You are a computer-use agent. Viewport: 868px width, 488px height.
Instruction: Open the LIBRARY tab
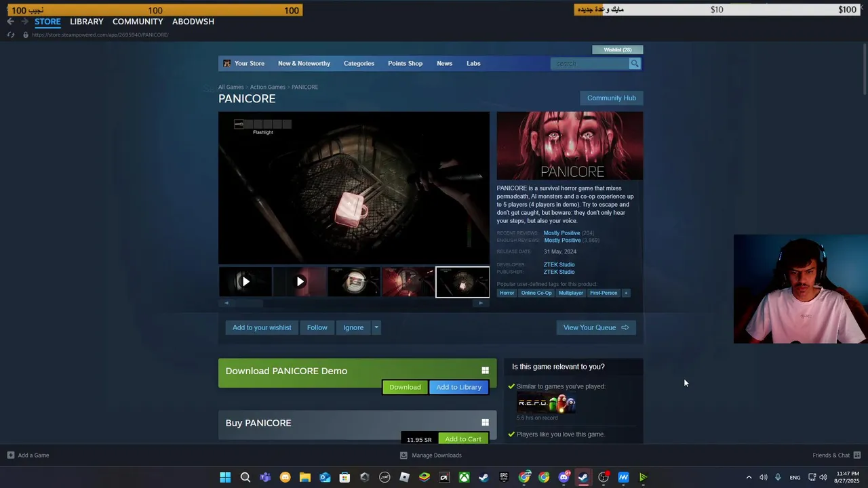pyautogui.click(x=87, y=22)
